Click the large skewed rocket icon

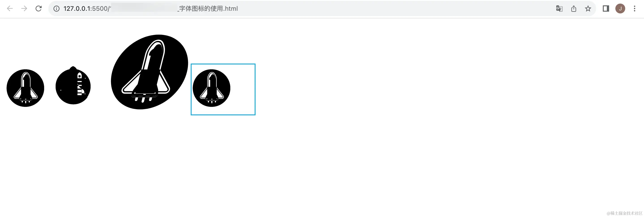click(x=149, y=72)
